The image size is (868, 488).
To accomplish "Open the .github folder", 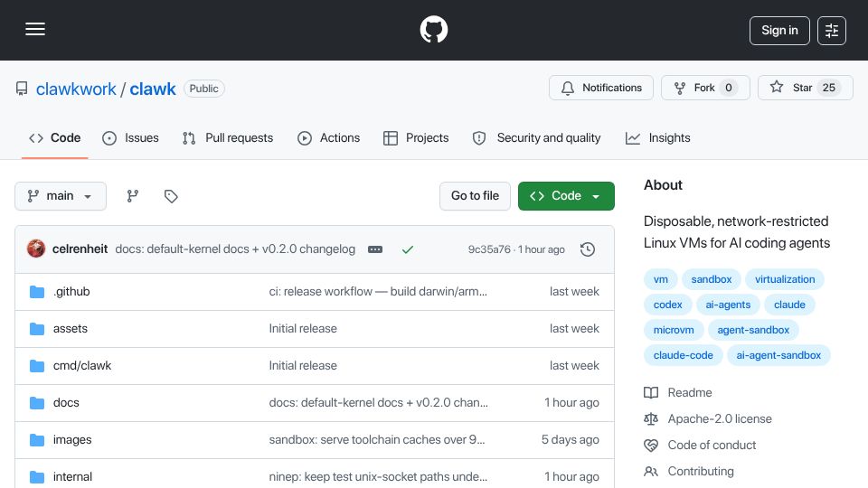I will coord(71,292).
